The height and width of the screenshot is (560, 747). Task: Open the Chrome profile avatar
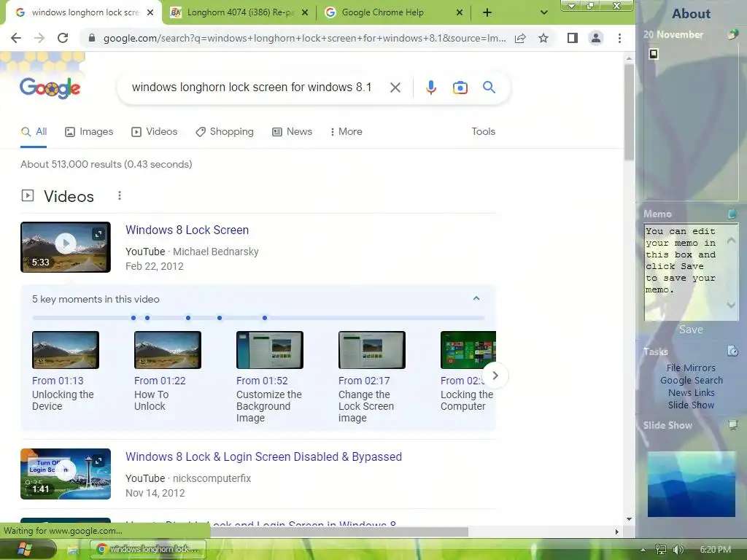(x=595, y=38)
